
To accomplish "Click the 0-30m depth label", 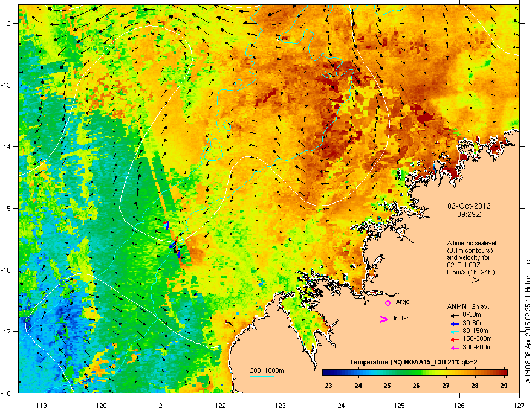I will (472, 315).
